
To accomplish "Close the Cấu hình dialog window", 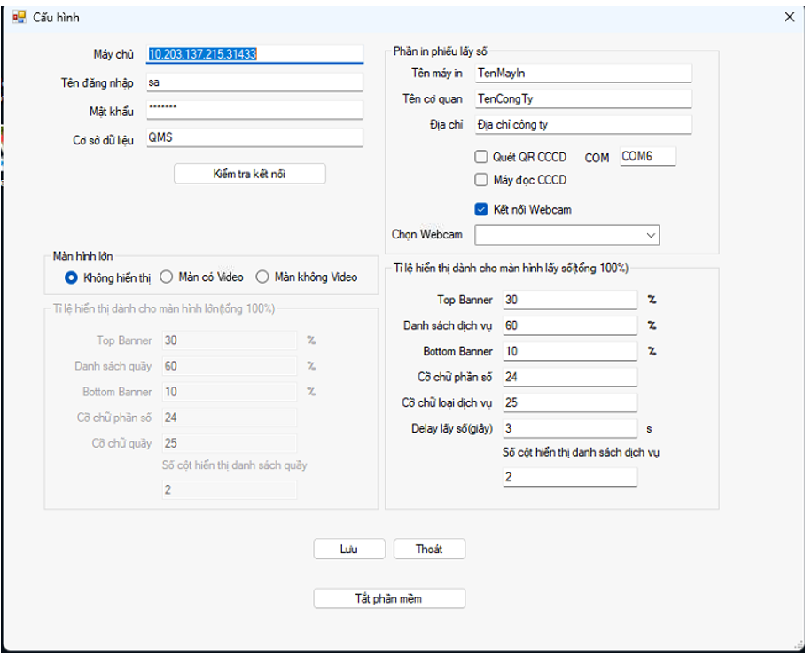I will coord(789,17).
